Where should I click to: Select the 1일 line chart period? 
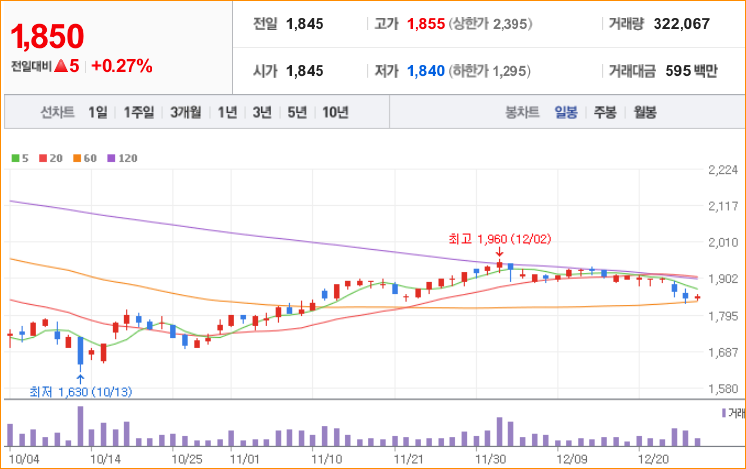98,112
